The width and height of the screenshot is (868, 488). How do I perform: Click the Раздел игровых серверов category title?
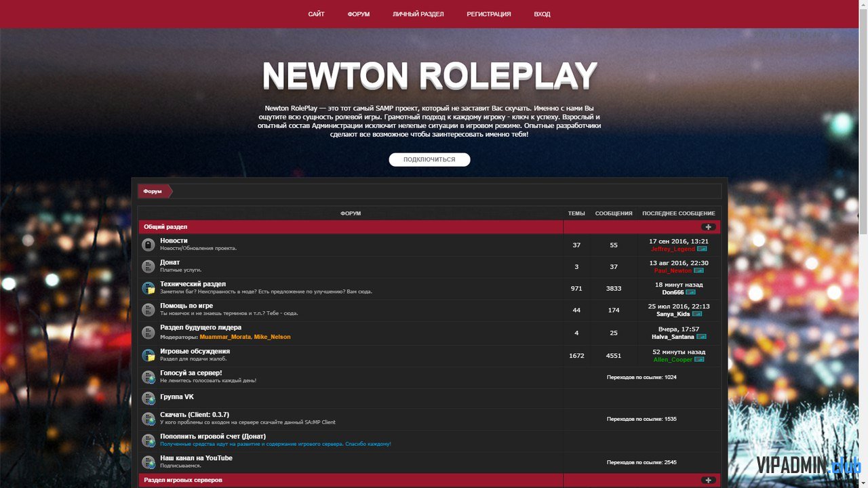click(x=183, y=480)
